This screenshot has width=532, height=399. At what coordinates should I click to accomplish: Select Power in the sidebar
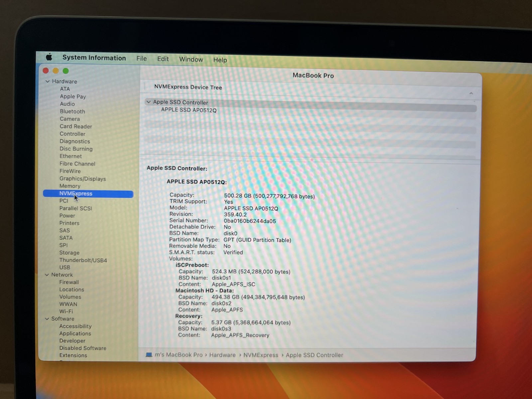pos(67,215)
